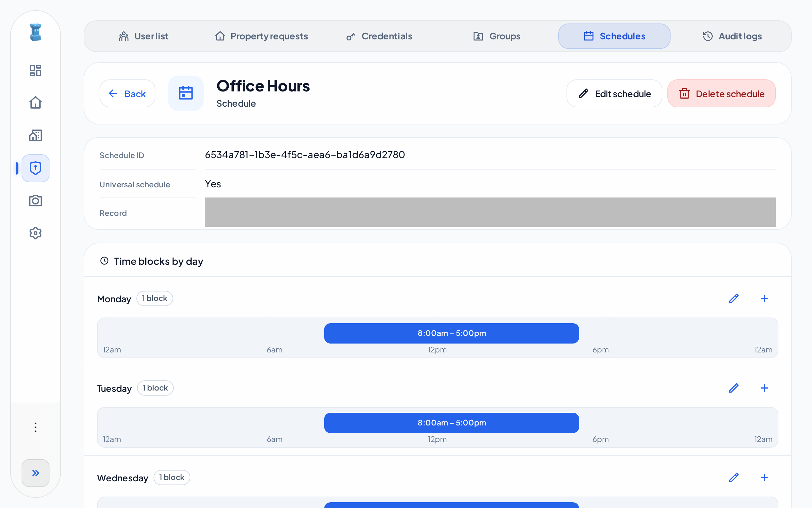Edit Wednesday's time blocks with pencil icon
The height and width of the screenshot is (508, 812).
[x=734, y=478]
